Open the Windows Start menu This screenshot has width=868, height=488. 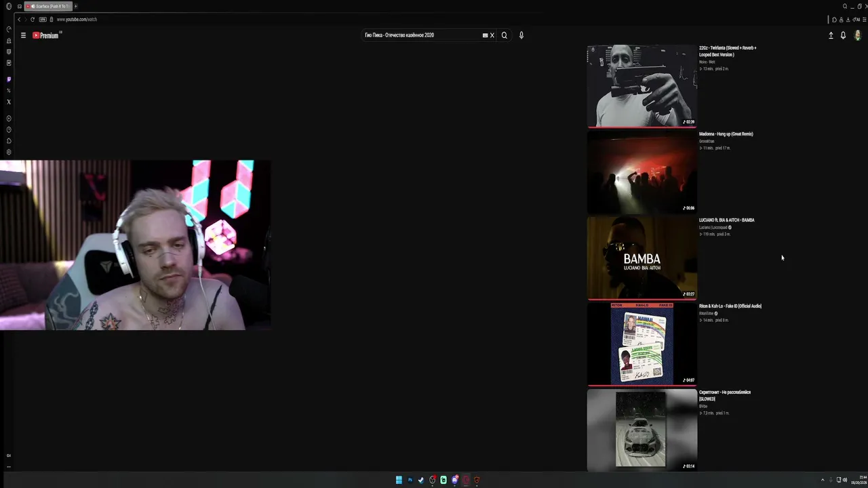(399, 480)
